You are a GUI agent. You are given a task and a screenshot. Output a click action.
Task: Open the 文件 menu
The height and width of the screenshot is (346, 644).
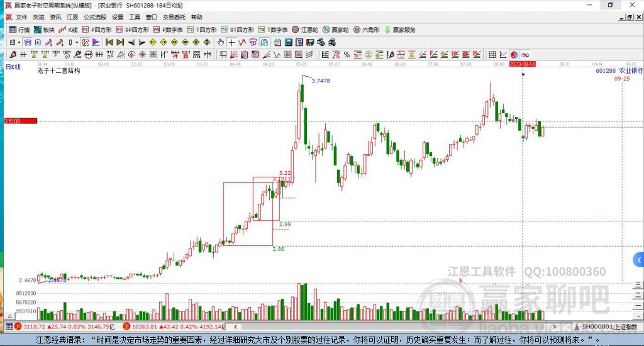click(x=21, y=17)
